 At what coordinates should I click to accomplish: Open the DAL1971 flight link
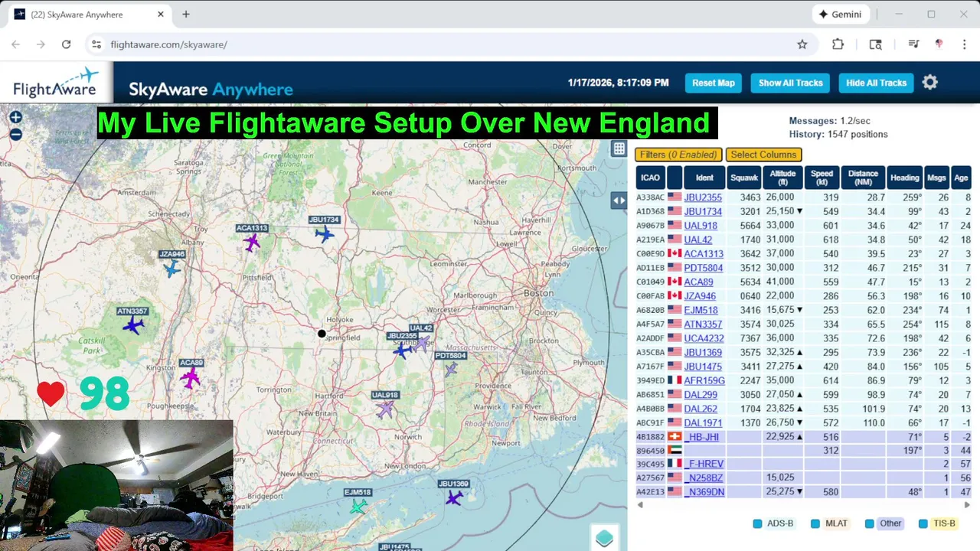[x=703, y=422]
